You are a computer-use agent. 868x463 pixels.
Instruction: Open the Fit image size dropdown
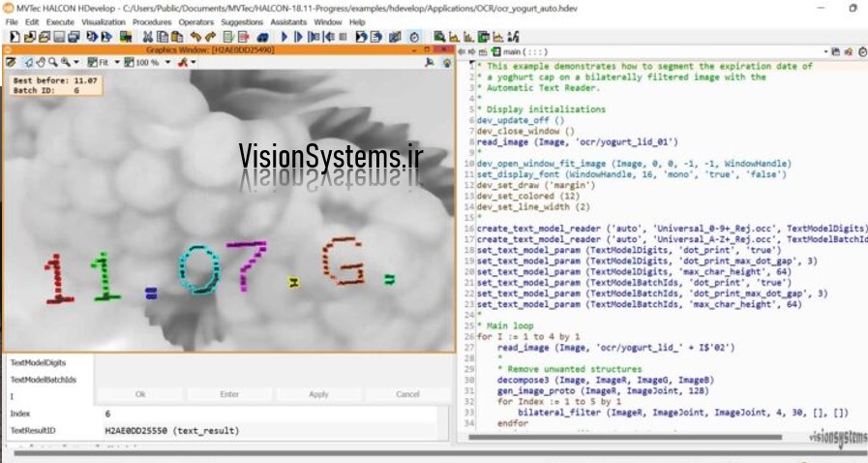pyautogui.click(x=117, y=62)
